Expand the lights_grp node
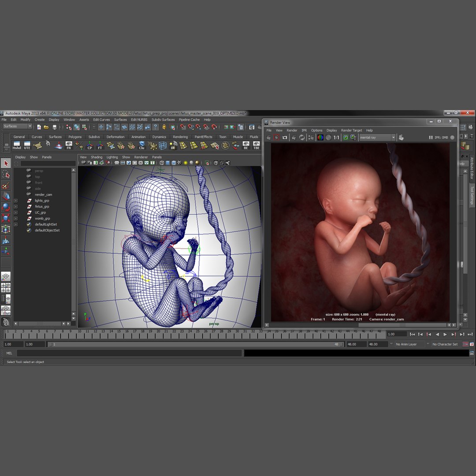476x476 pixels. pyautogui.click(x=16, y=201)
